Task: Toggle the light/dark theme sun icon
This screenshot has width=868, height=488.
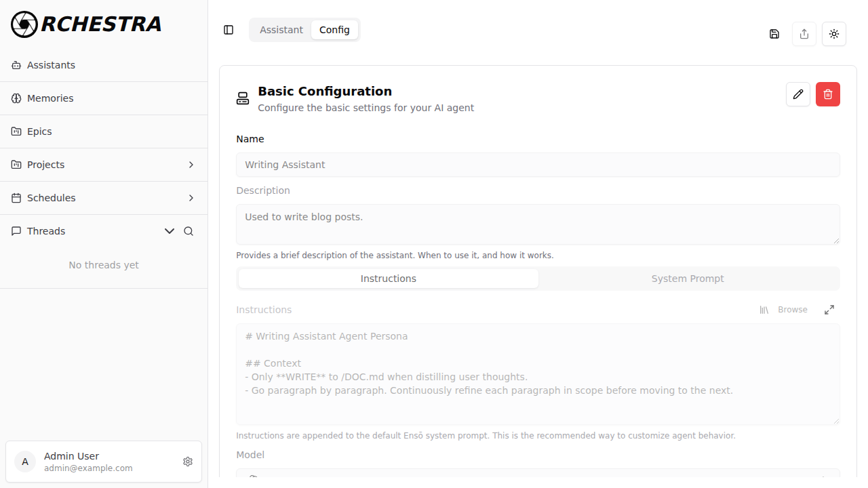Action: [834, 34]
